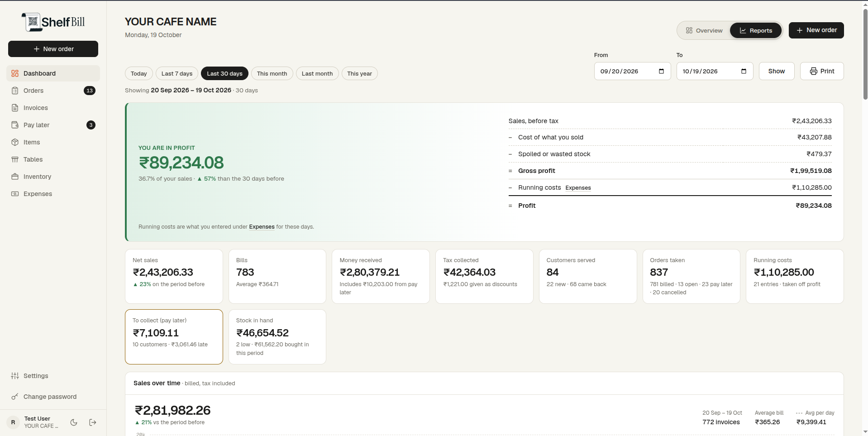Switch to the Reports tab

tap(756, 30)
